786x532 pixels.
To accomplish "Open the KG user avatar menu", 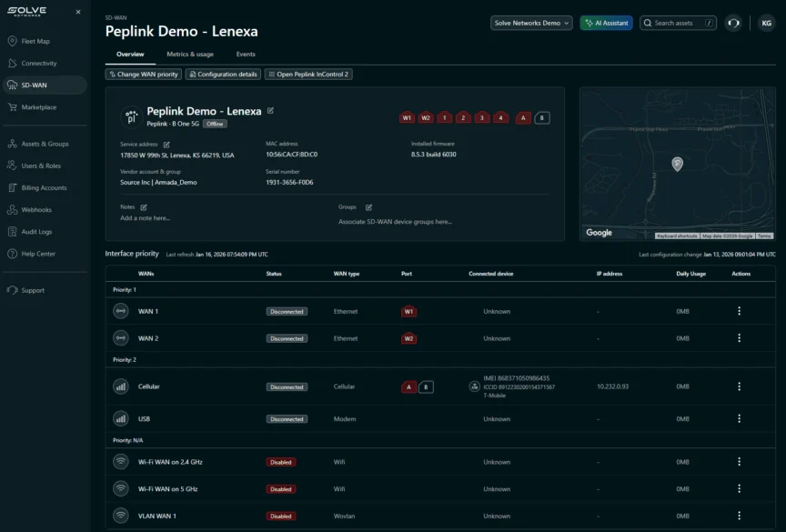I will tap(766, 23).
